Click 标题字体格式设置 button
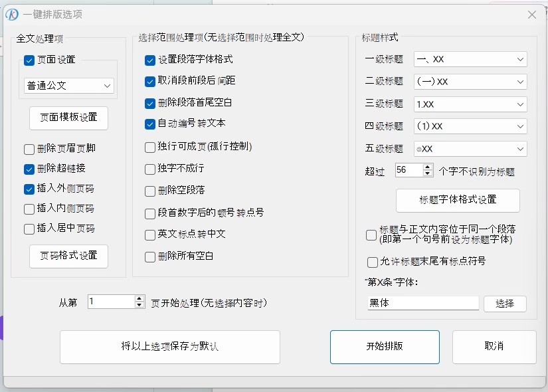The height and width of the screenshot is (392, 548). [x=458, y=200]
